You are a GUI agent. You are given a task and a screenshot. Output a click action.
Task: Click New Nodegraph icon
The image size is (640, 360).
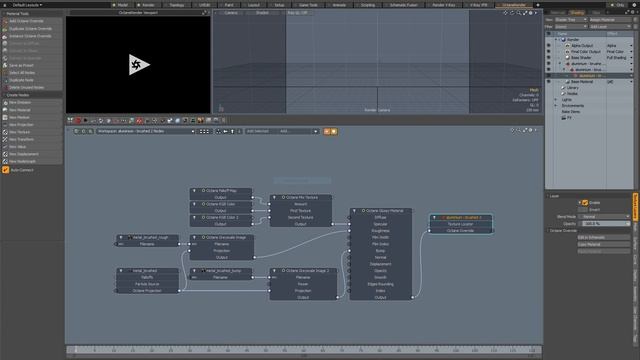tap(5, 161)
